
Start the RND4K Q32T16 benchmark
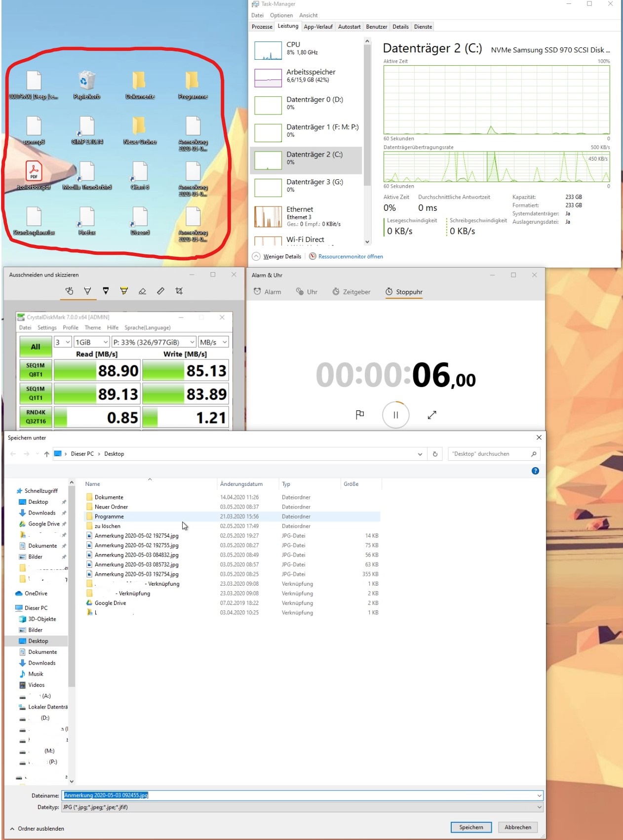36,417
